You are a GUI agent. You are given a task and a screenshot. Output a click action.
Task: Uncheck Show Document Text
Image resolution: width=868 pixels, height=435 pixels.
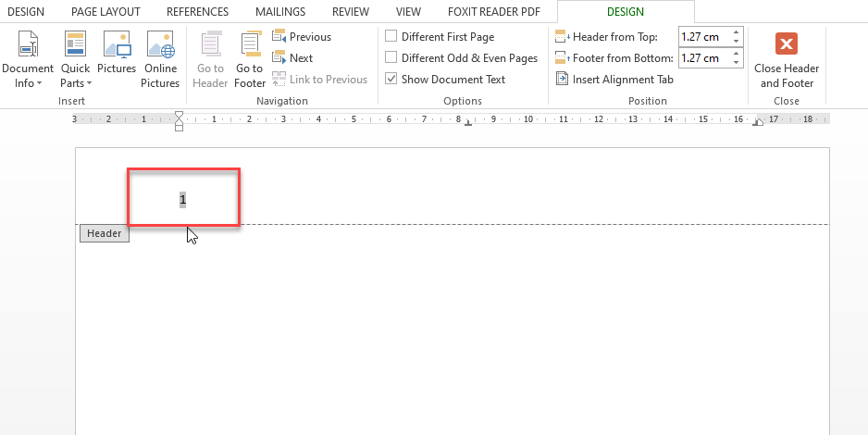pos(391,80)
